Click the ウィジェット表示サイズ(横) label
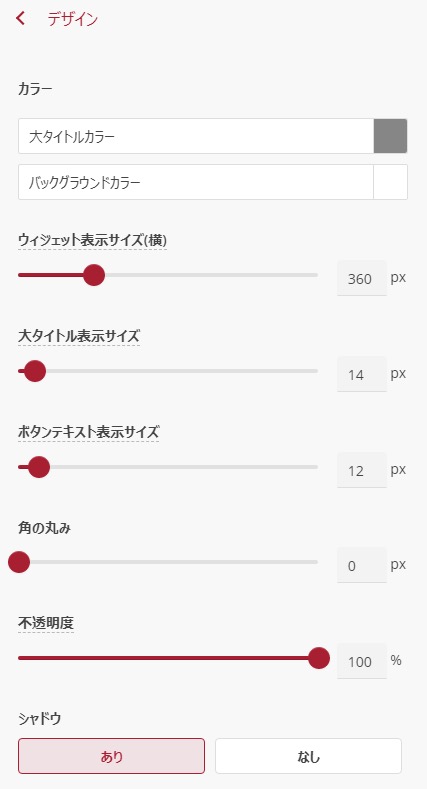 point(93,241)
